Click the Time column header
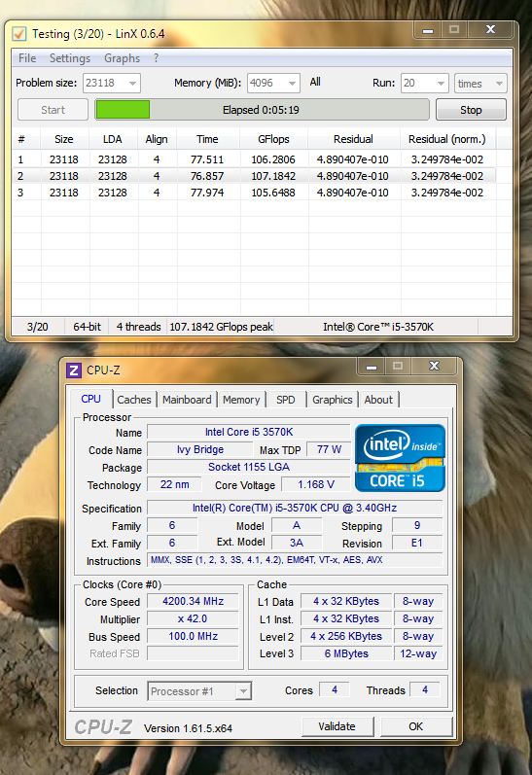This screenshot has height=775, width=532. (x=208, y=139)
